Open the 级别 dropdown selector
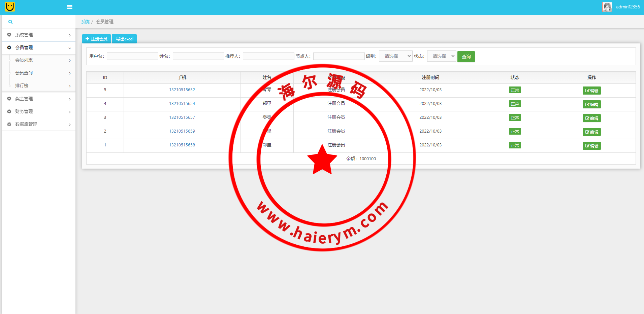 [x=396, y=56]
